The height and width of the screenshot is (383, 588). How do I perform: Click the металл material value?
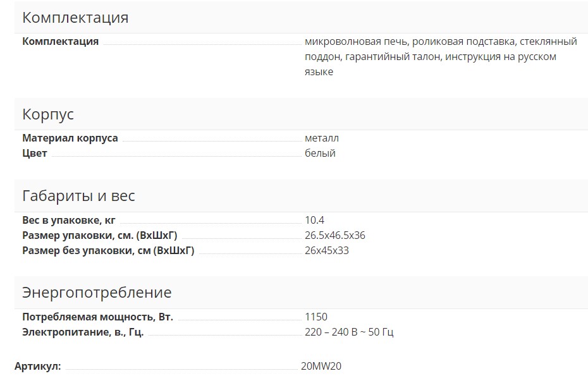click(x=322, y=138)
